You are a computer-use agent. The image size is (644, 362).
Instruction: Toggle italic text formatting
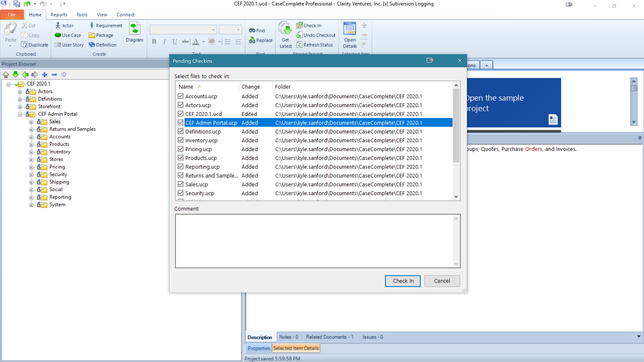click(x=165, y=41)
